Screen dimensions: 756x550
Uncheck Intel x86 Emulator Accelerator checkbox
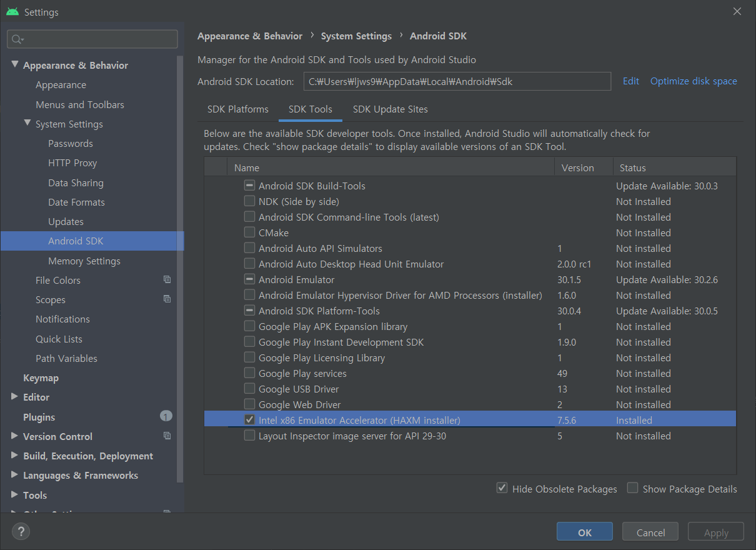click(x=249, y=420)
